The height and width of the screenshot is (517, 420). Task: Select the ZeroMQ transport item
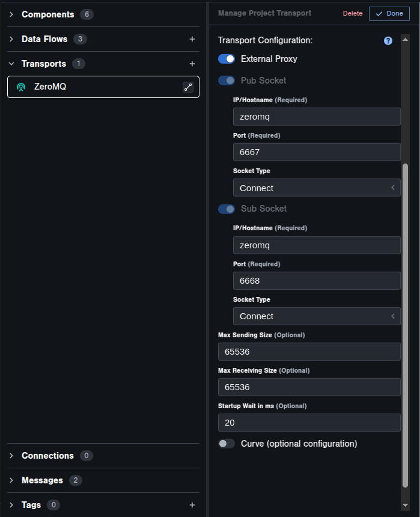pyautogui.click(x=103, y=87)
